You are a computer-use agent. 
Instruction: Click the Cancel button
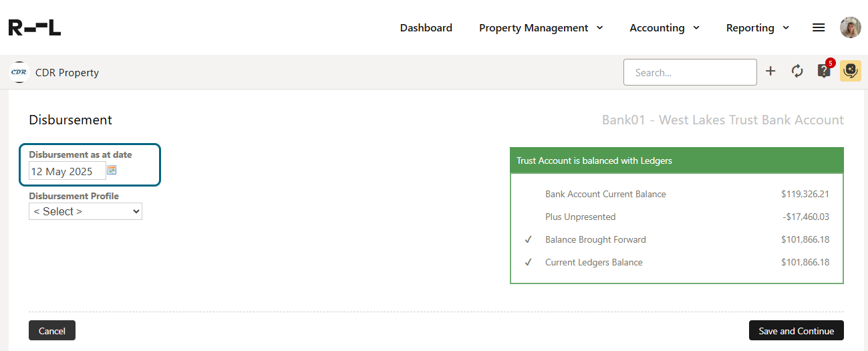pyautogui.click(x=52, y=330)
